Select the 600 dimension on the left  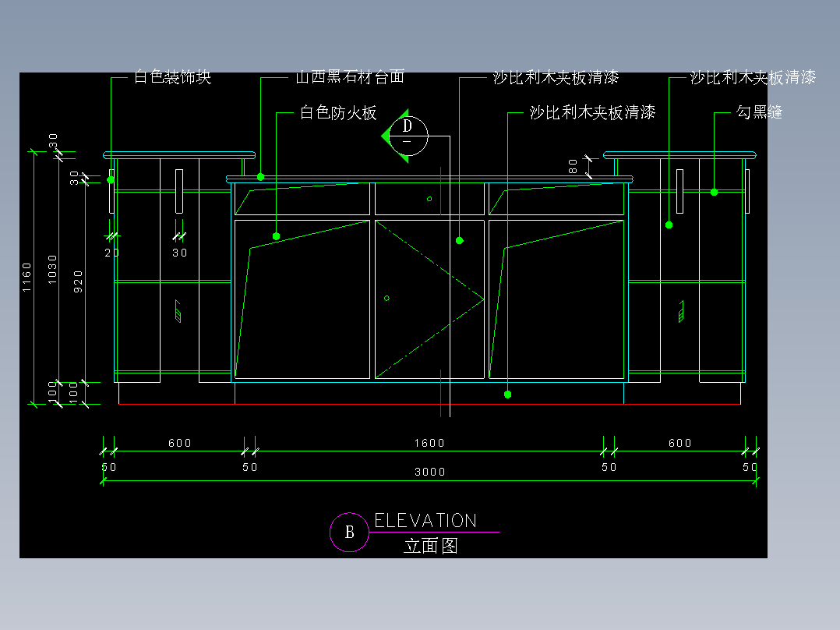tap(178, 442)
